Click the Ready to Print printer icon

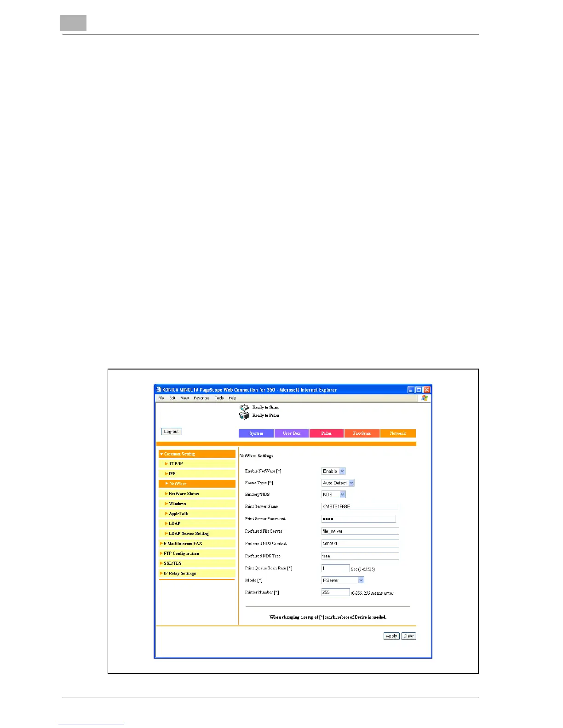[244, 415]
